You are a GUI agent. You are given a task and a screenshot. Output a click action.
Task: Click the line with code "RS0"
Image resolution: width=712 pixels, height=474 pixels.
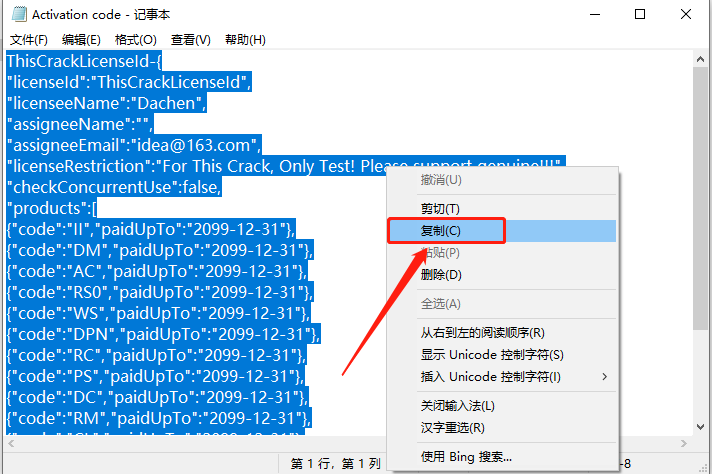click(x=160, y=292)
